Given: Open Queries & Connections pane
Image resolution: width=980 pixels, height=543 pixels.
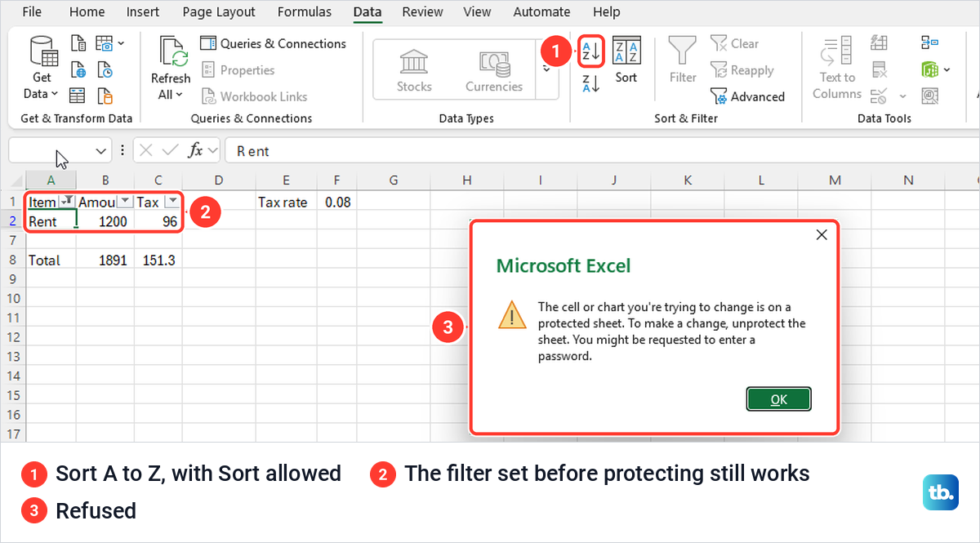Looking at the screenshot, I should click(273, 43).
